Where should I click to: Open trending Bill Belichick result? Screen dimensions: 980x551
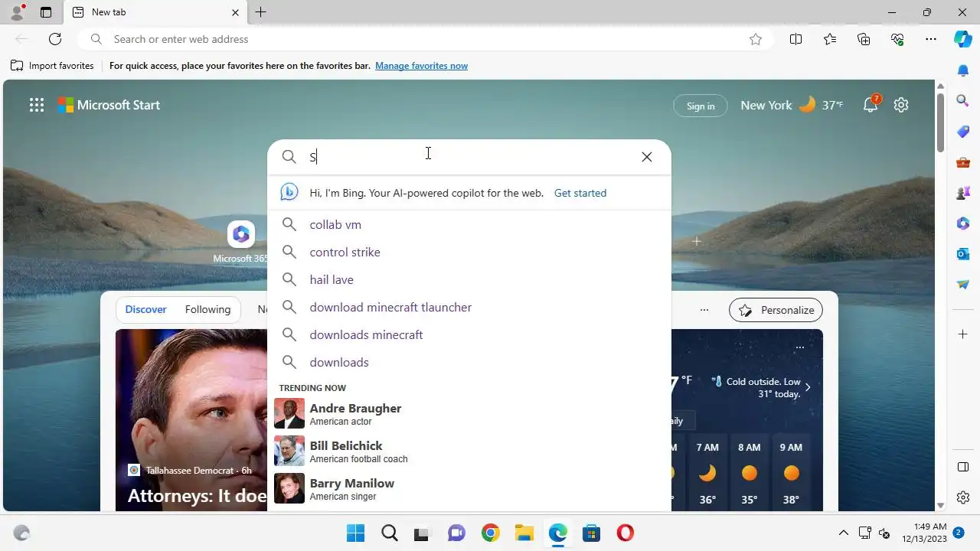point(469,452)
